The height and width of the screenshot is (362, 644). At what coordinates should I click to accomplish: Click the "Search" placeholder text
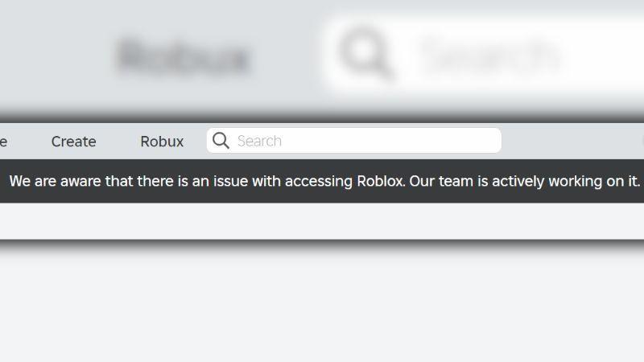pos(259,142)
